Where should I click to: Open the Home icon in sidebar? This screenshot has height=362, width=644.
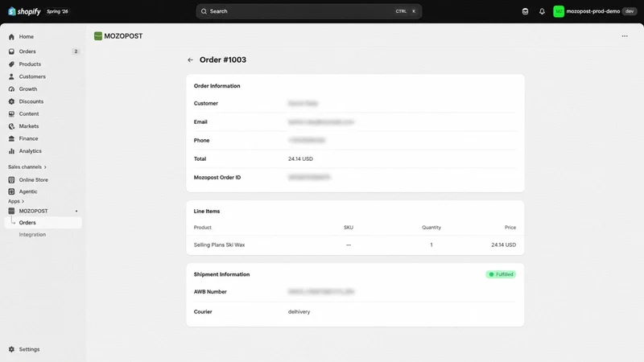11,36
